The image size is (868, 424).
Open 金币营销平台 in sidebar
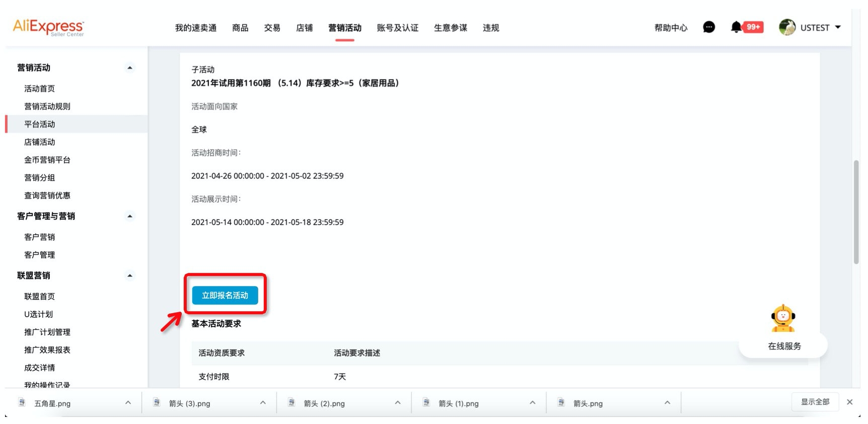47,160
